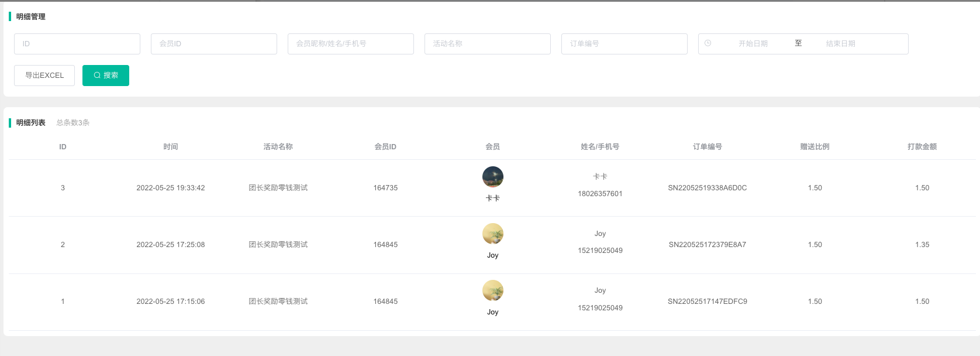The height and width of the screenshot is (356, 980).
Task: Click Joy's avatar in row ID 2
Action: [493, 234]
